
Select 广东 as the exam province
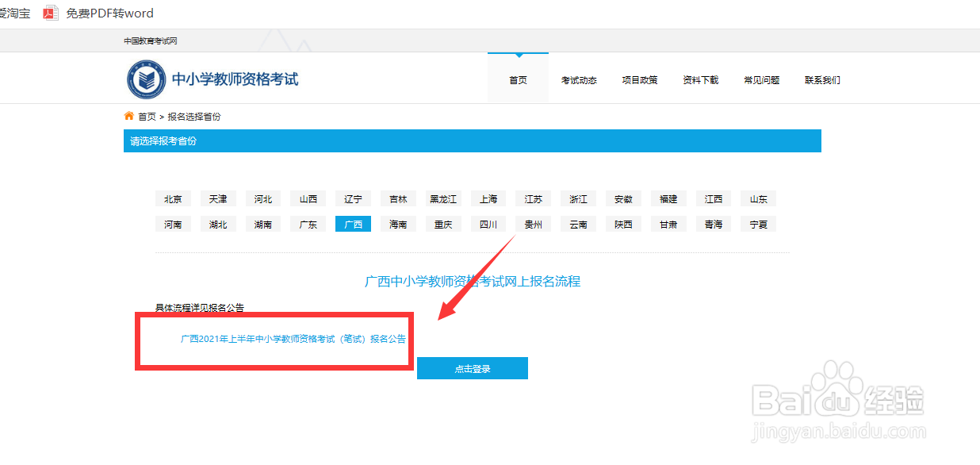(308, 224)
